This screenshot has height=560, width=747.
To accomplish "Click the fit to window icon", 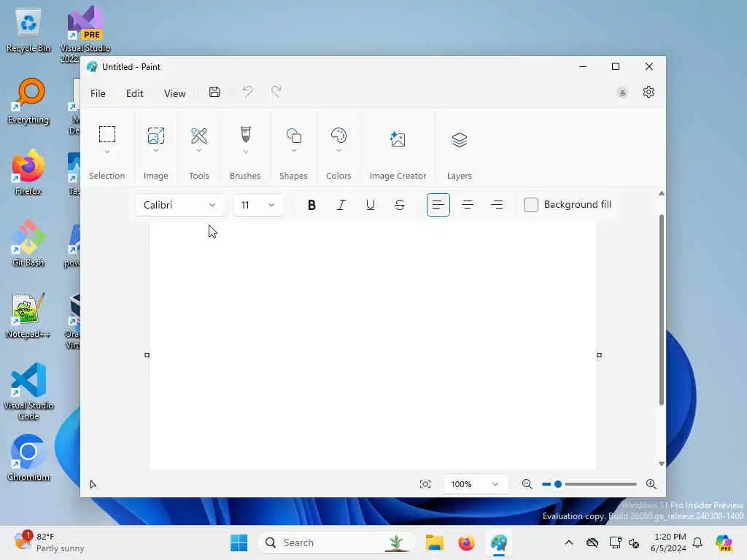I will [425, 484].
